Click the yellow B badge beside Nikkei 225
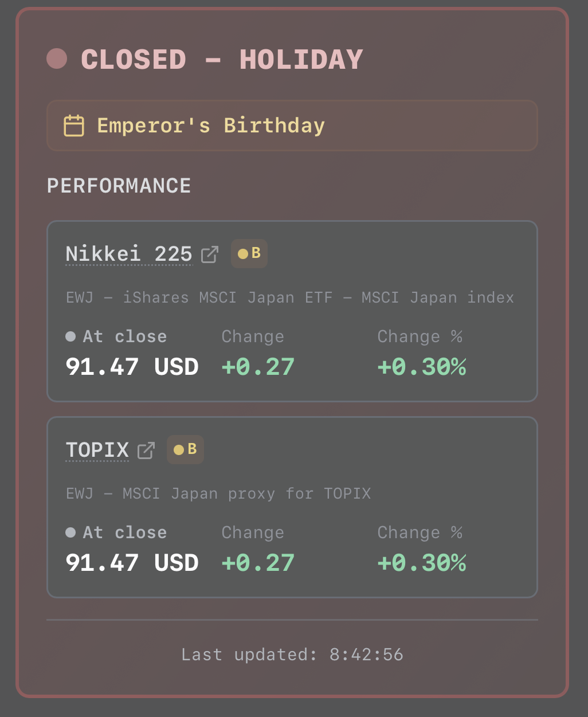 [x=249, y=253]
